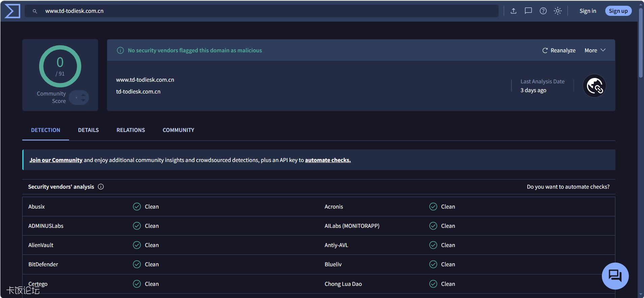The image size is (644, 298).
Task: Open the COMMUNITY tab
Action: (178, 130)
